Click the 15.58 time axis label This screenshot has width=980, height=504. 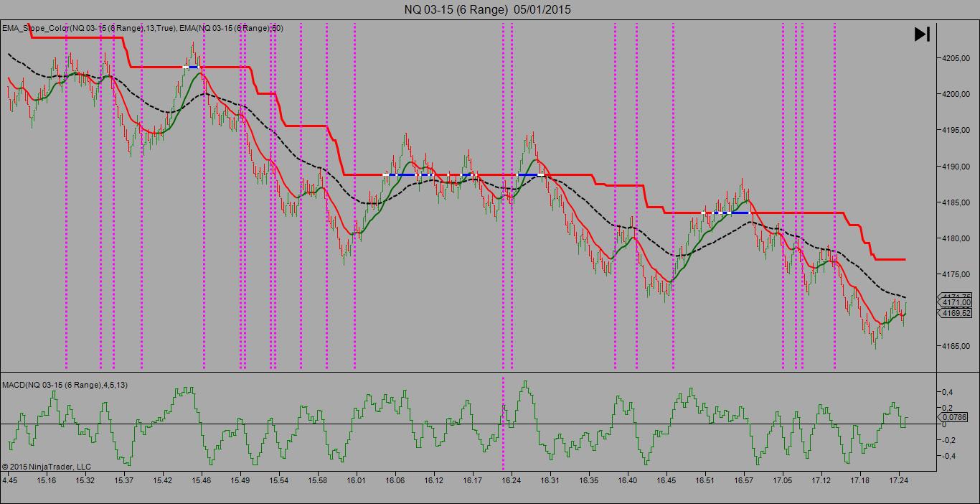pos(318,480)
